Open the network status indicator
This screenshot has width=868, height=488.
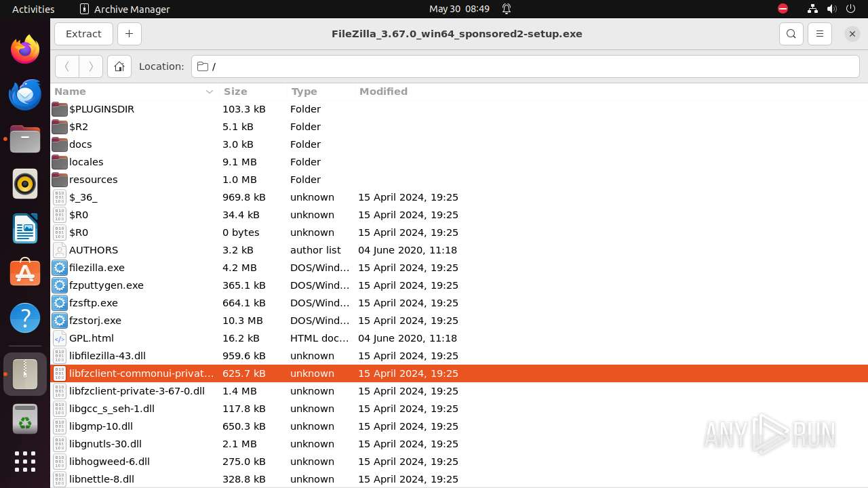click(812, 9)
